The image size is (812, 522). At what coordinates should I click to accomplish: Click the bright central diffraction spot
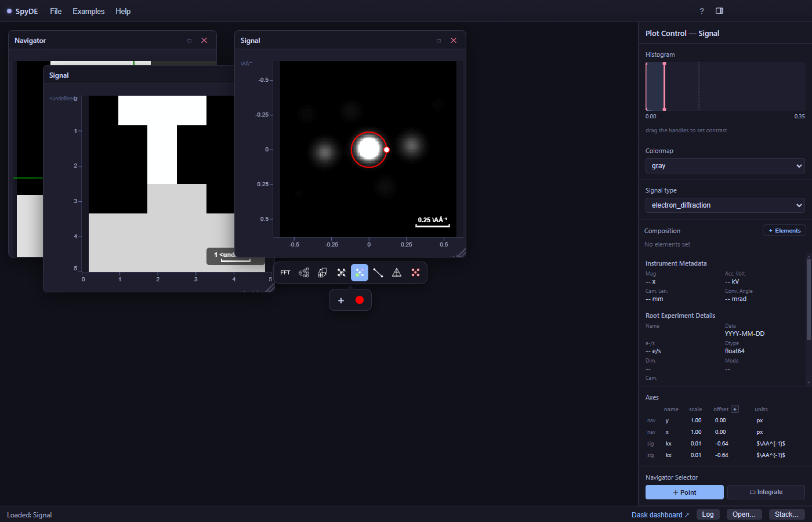tap(369, 149)
